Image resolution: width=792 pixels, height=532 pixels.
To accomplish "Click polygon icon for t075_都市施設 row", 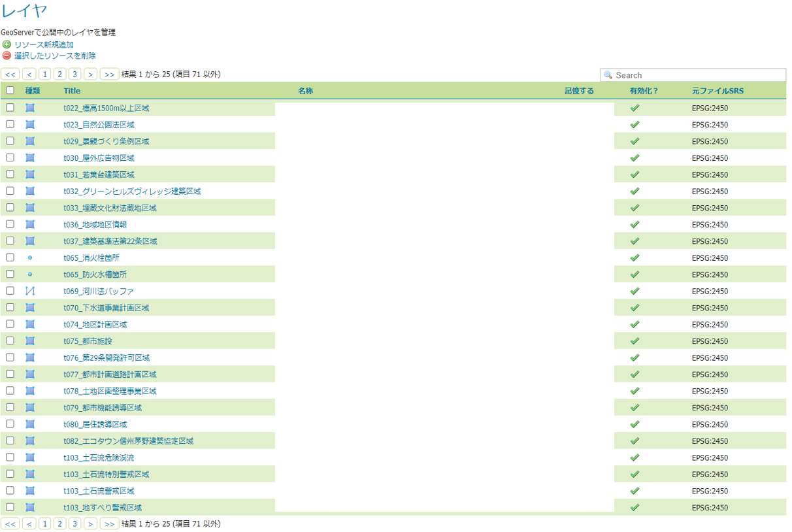I will (30, 341).
